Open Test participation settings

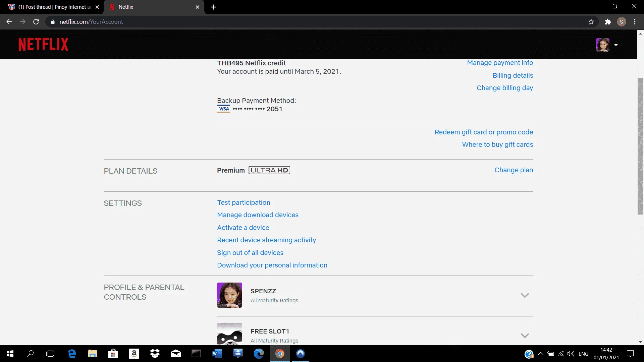244,202
